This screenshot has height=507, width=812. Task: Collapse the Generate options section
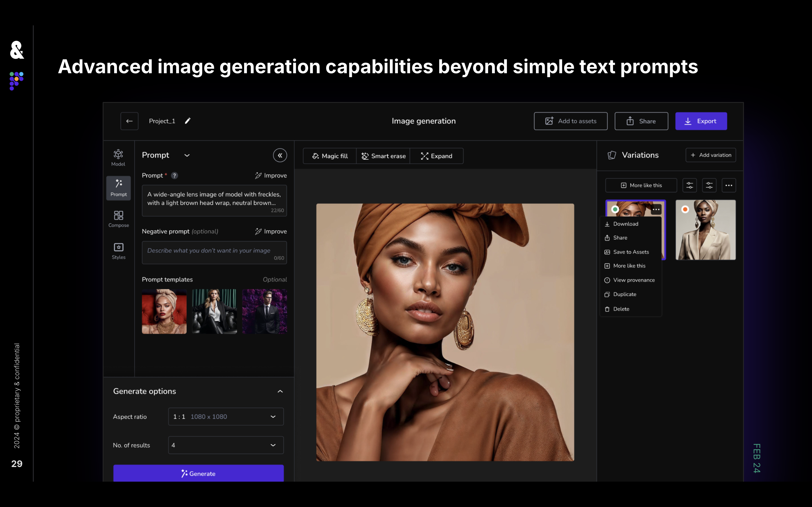tap(280, 391)
